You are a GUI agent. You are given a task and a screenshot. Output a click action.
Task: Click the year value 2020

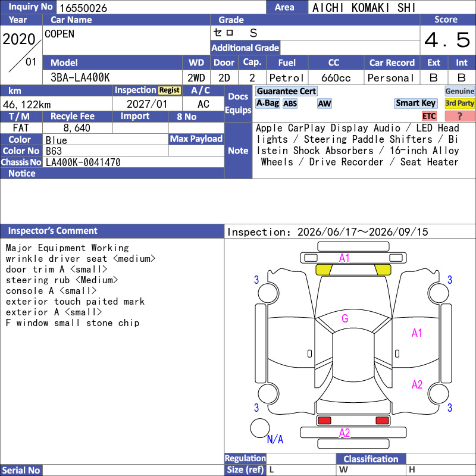[19, 39]
